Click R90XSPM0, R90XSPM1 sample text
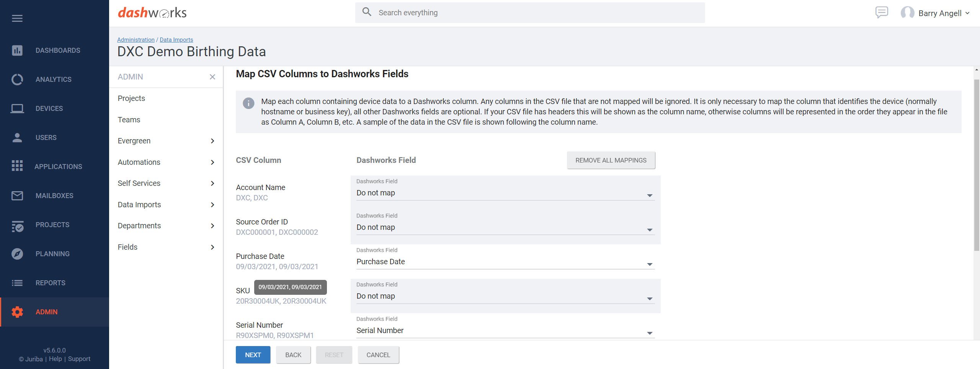 click(275, 335)
